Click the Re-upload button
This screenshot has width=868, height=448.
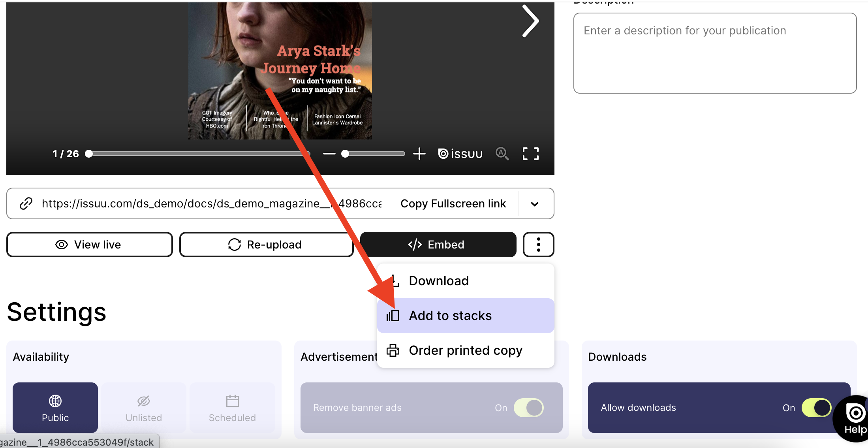(266, 245)
